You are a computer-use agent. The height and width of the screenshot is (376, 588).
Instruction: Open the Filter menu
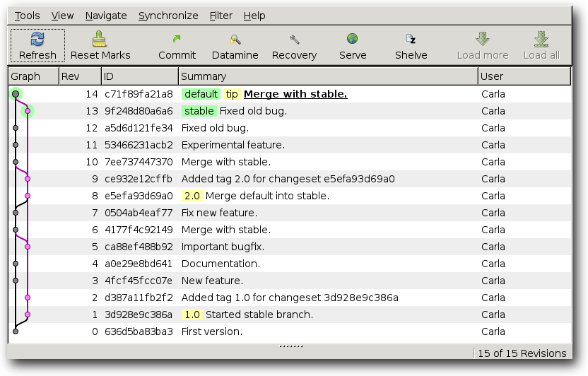(221, 16)
